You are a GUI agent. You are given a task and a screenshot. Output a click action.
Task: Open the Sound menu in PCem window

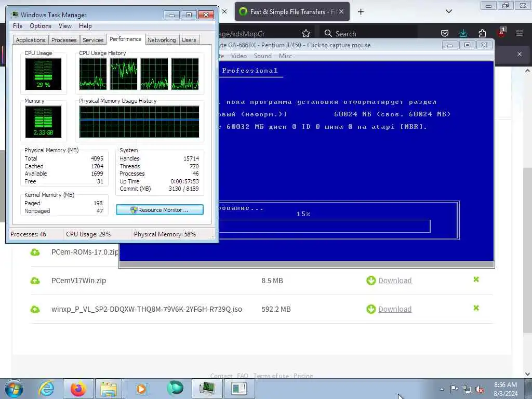(x=262, y=56)
